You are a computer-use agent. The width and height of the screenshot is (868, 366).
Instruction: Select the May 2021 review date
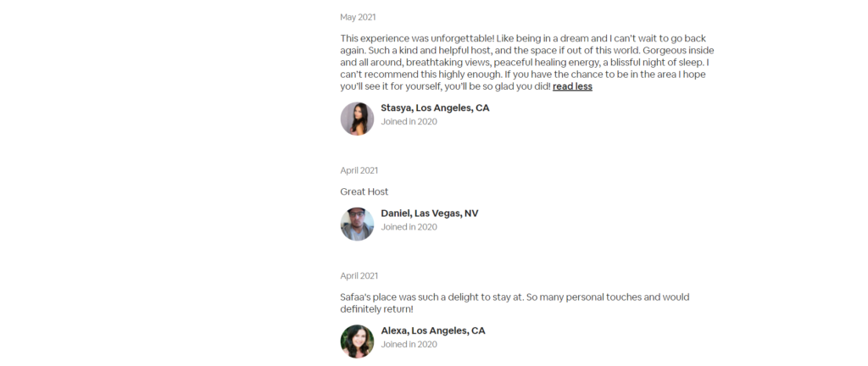coord(359,17)
